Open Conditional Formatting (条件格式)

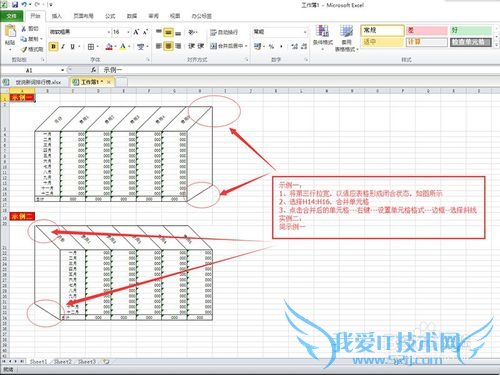tap(323, 37)
